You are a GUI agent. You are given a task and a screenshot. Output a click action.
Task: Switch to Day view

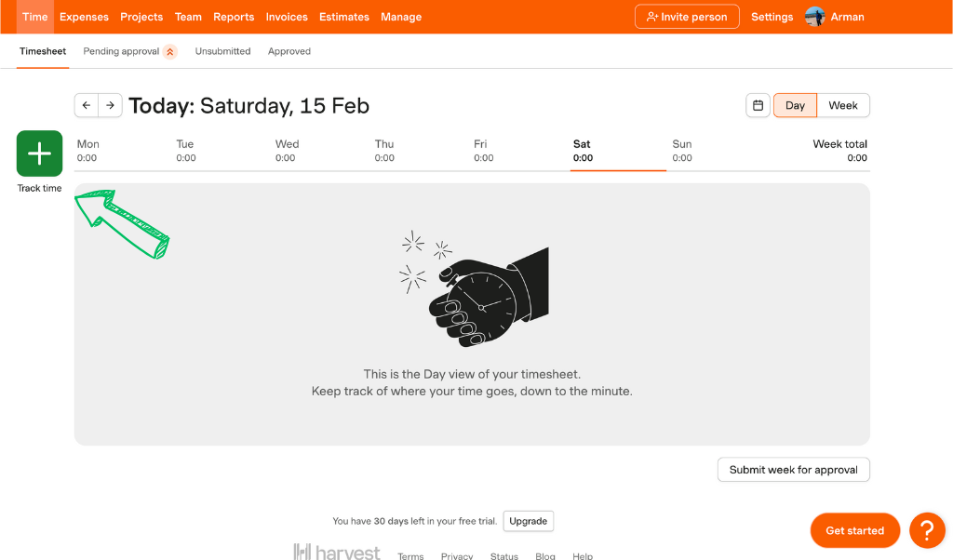tap(795, 105)
